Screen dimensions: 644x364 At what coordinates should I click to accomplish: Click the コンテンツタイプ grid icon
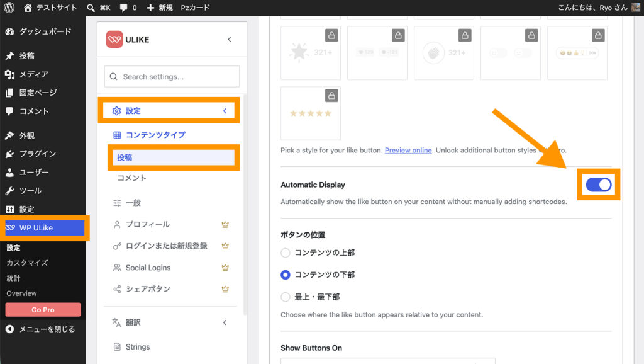tap(117, 135)
